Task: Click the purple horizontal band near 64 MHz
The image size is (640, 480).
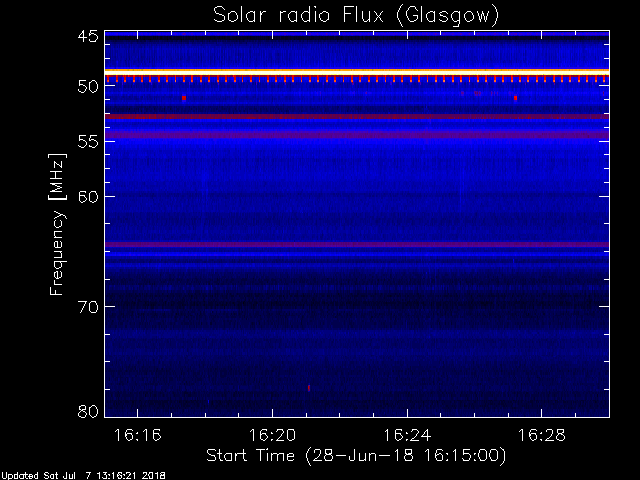Action: pyautogui.click(x=357, y=245)
